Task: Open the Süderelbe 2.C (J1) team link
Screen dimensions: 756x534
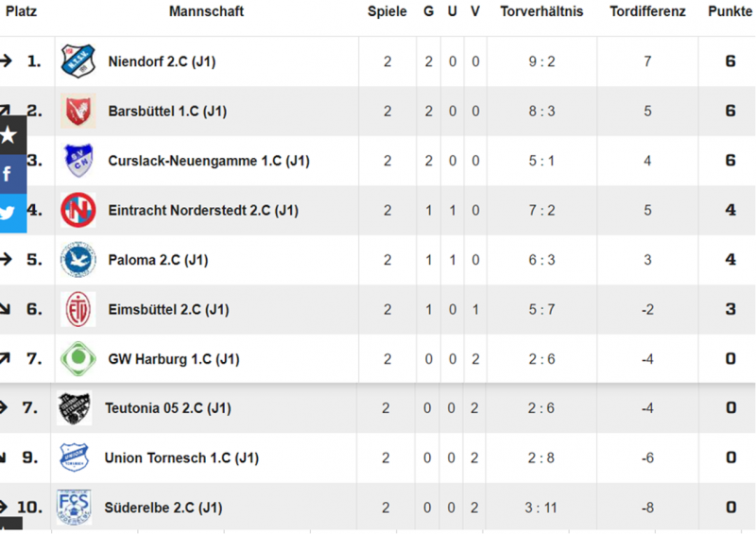Action: (163, 508)
